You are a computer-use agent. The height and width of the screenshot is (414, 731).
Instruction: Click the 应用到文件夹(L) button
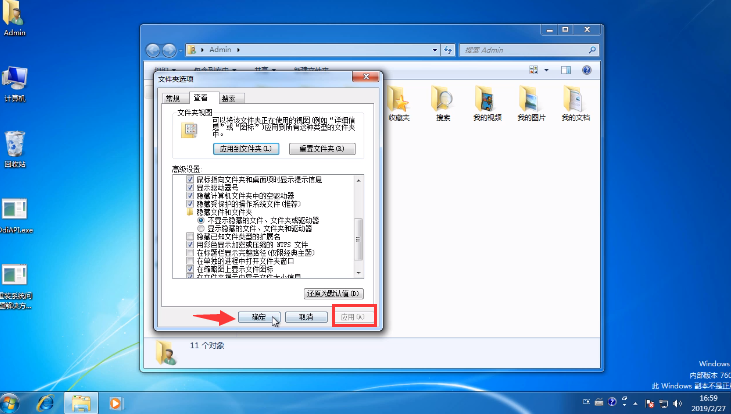[x=246, y=149]
